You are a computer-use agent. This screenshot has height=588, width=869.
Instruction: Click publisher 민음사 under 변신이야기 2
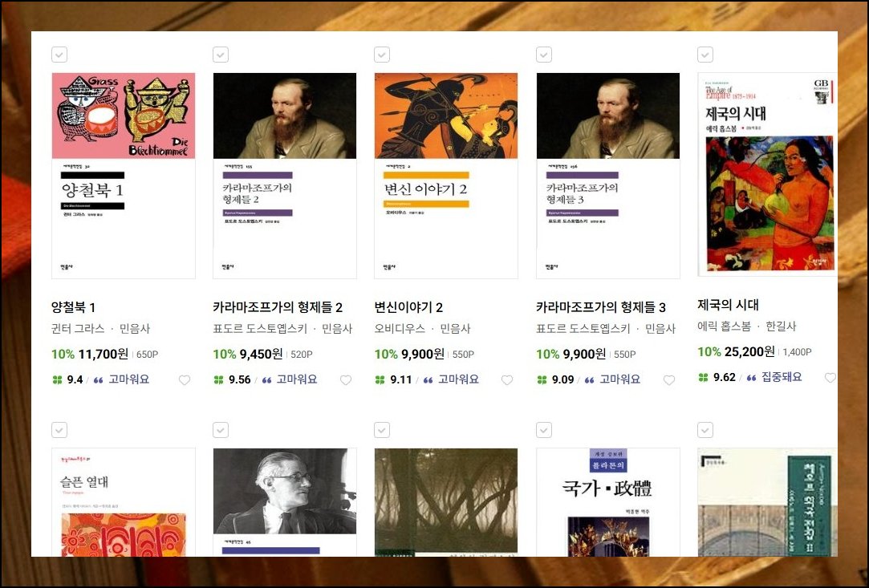[x=455, y=328]
